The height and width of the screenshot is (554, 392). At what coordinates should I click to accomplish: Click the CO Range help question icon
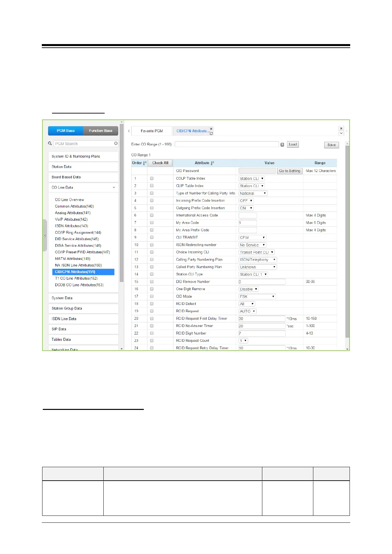click(282, 145)
